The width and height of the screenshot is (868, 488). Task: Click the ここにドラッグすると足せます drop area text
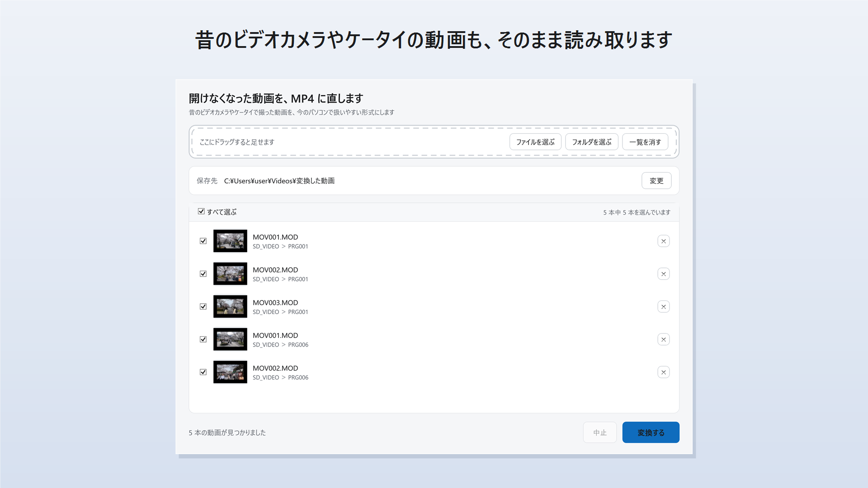coord(237,142)
